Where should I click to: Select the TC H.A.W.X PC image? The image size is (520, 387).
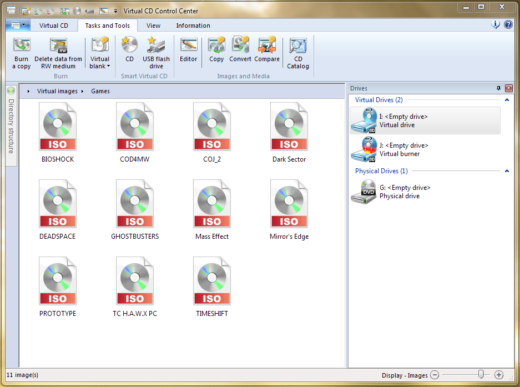point(135,287)
